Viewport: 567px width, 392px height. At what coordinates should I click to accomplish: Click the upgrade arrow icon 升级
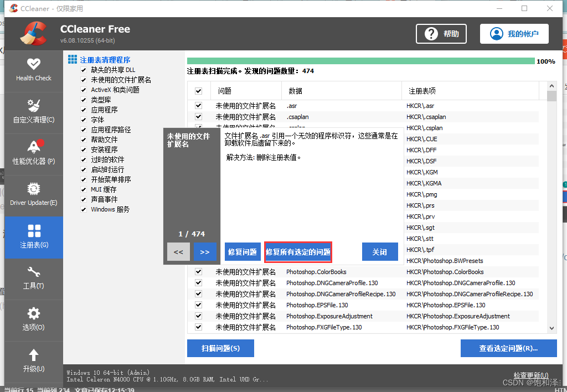(x=34, y=355)
